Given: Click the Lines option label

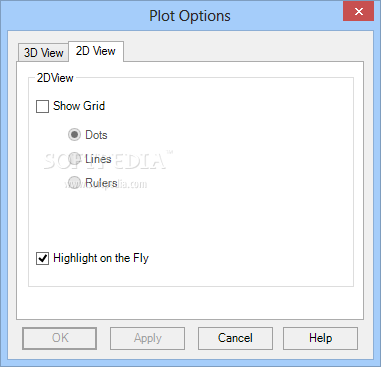Looking at the screenshot, I should [98, 159].
